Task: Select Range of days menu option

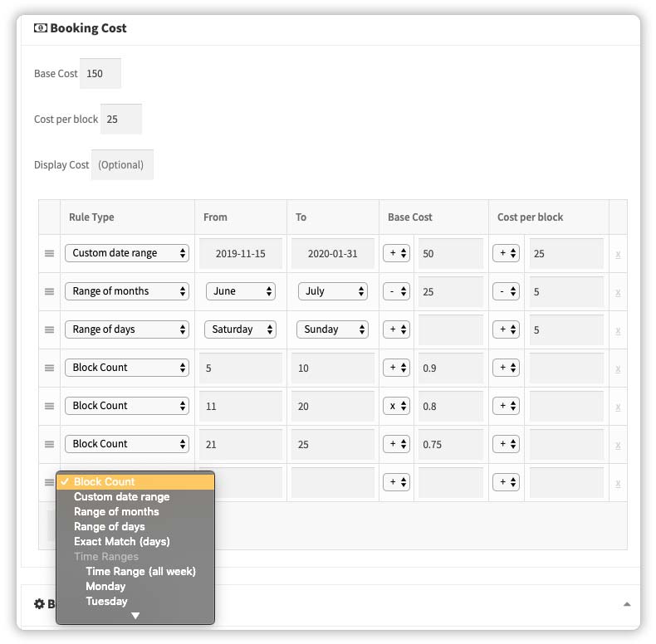Action: coord(135,526)
